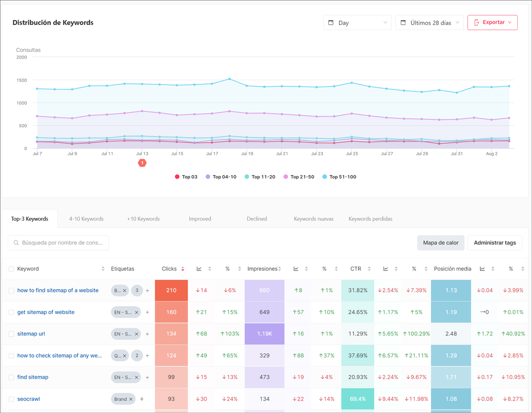Image resolution: width=532 pixels, height=413 pixels.
Task: Open the get sitemap of website keyword link
Action: click(x=46, y=312)
